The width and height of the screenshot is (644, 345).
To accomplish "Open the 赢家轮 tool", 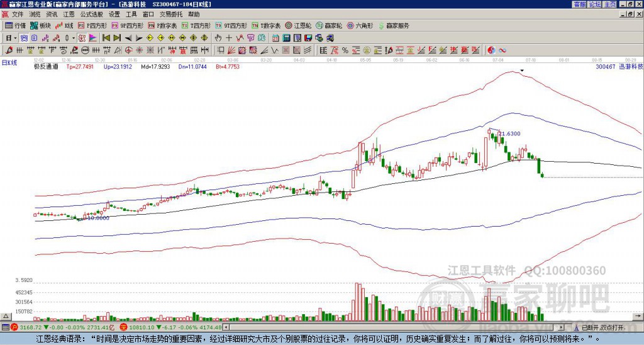I will pyautogui.click(x=329, y=25).
